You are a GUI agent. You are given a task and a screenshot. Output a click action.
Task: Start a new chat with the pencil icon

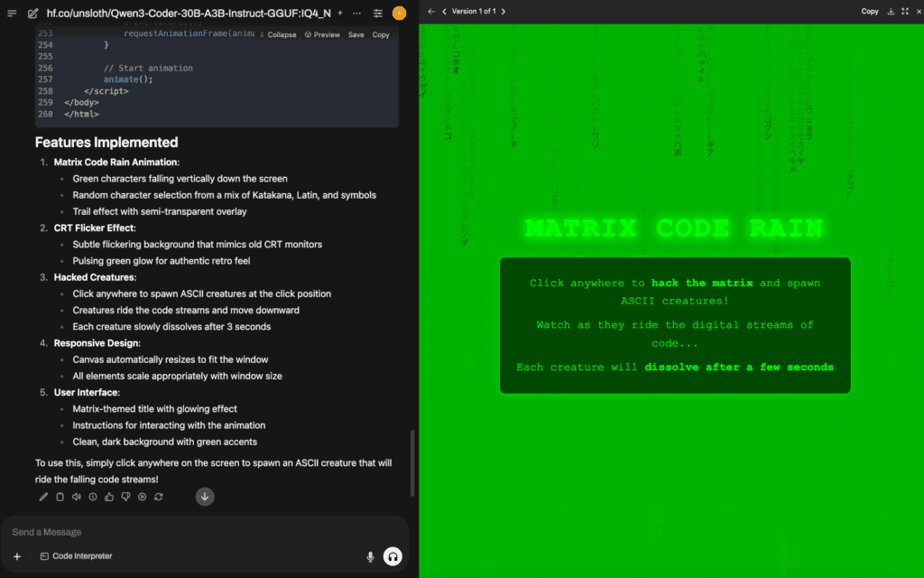click(33, 13)
